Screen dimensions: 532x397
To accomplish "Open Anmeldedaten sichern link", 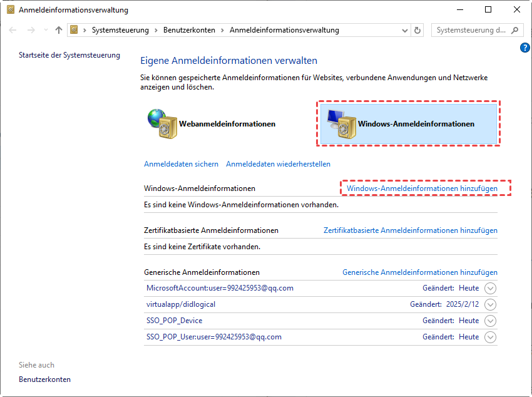I will coord(181,164).
